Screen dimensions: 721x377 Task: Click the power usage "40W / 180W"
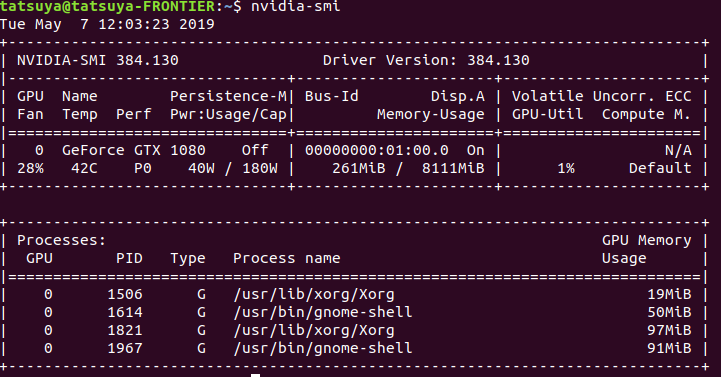coord(233,168)
